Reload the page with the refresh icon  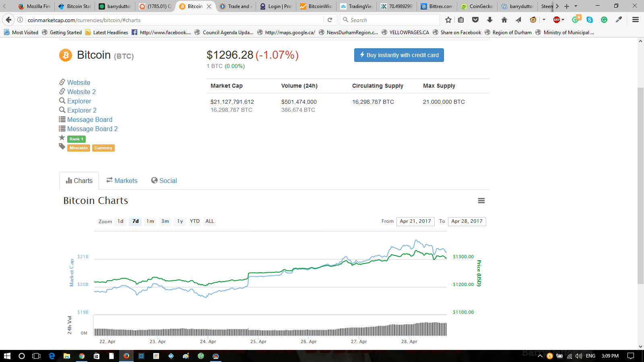pyautogui.click(x=330, y=20)
